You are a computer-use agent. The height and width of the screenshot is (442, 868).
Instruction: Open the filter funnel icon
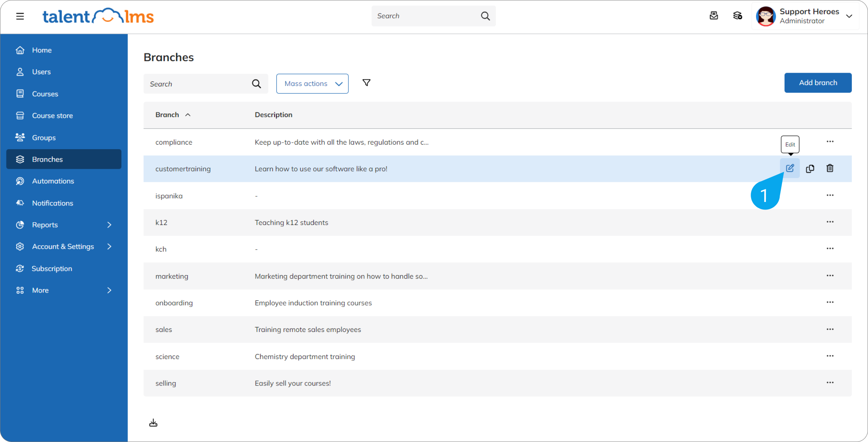click(366, 83)
